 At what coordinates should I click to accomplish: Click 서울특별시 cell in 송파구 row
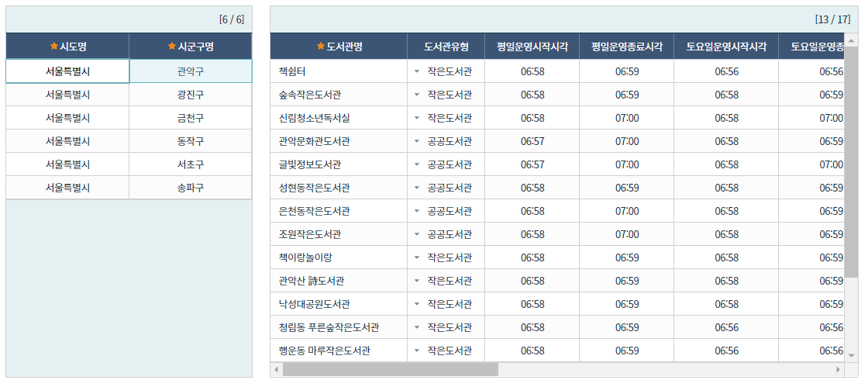tap(67, 188)
